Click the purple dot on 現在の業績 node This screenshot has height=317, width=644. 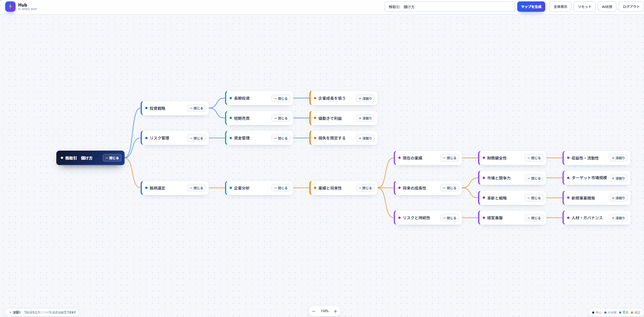[399, 158]
